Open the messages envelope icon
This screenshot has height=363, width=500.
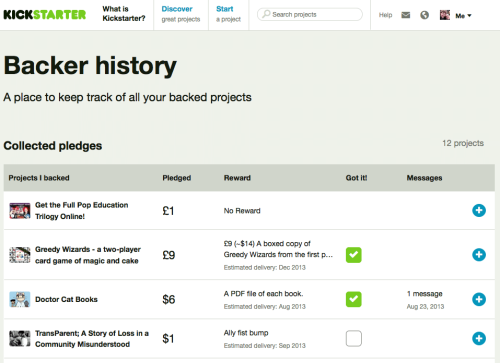(406, 15)
